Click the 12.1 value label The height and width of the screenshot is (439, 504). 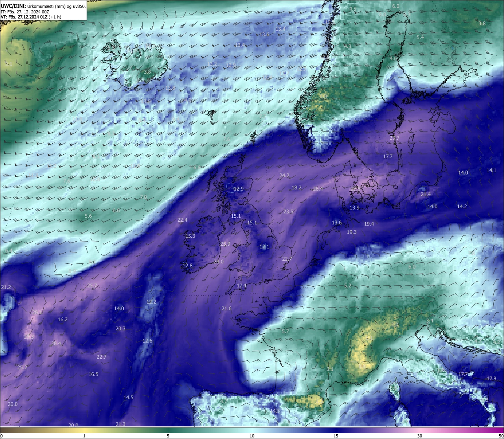click(264, 246)
